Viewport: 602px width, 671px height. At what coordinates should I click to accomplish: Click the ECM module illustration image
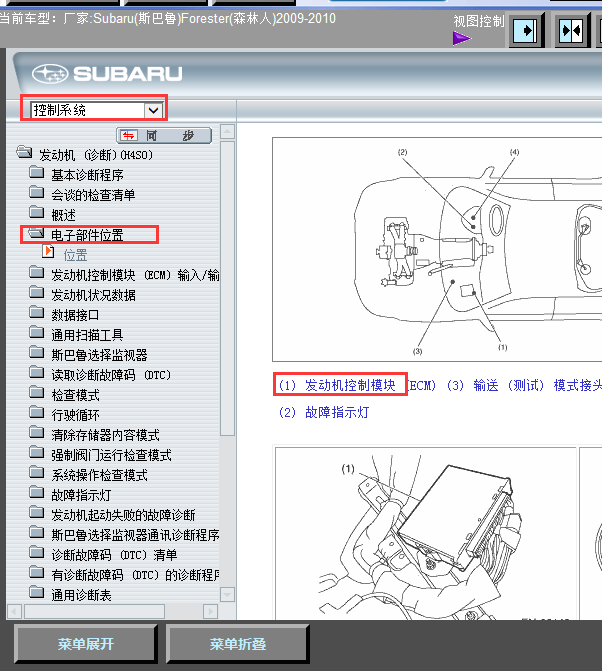coord(426,533)
